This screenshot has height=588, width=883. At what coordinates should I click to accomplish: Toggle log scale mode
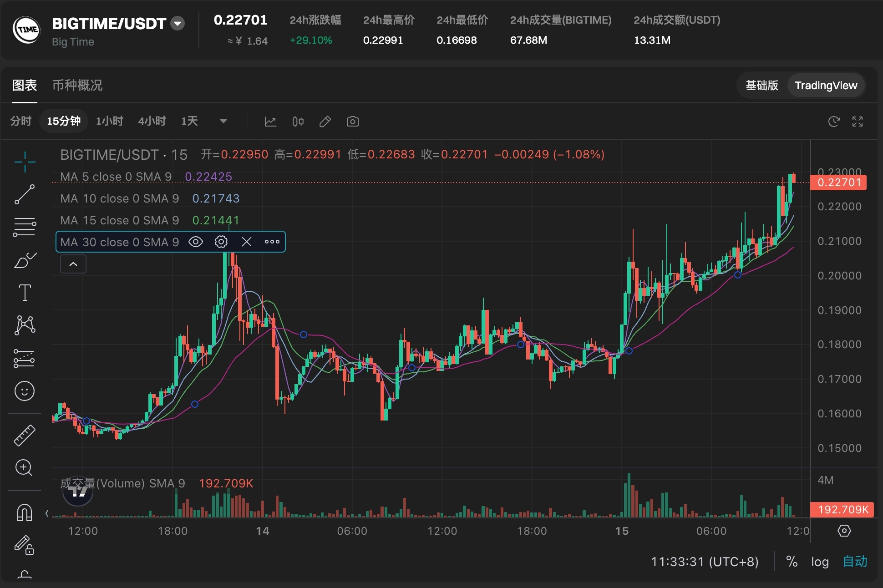pyautogui.click(x=820, y=562)
